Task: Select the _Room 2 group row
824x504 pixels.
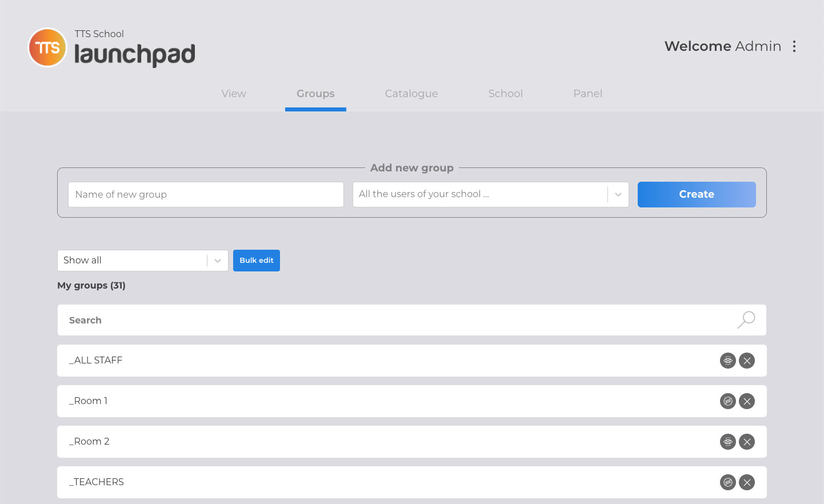Action: (x=412, y=442)
